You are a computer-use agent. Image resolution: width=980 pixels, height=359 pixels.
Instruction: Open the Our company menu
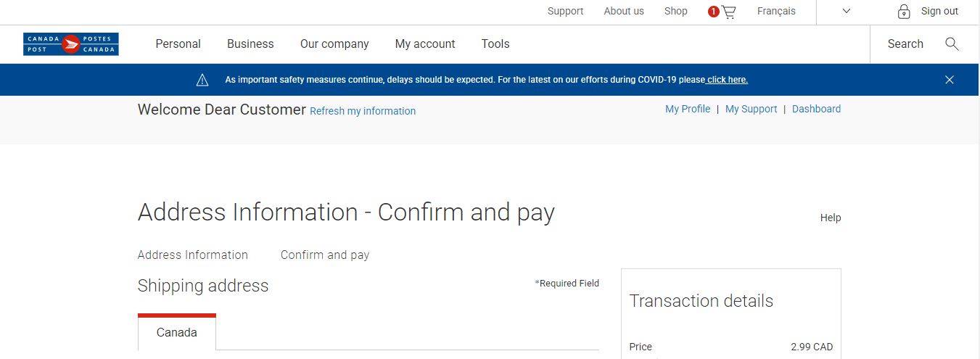click(334, 44)
